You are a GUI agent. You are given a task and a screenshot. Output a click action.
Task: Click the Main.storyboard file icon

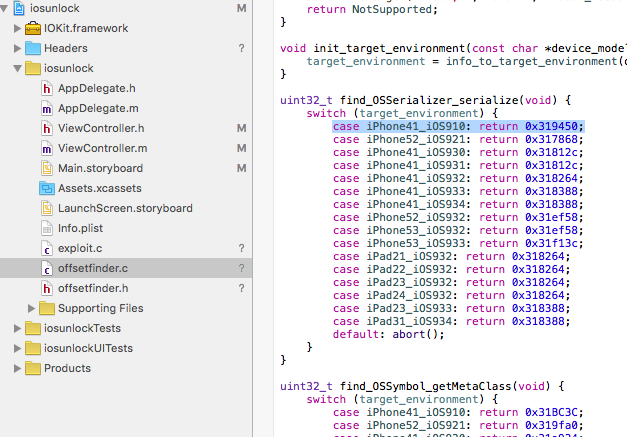pyautogui.click(x=47, y=168)
